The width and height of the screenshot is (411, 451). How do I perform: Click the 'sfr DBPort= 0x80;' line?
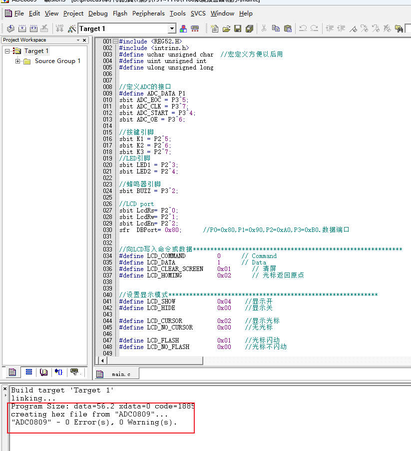point(151,230)
